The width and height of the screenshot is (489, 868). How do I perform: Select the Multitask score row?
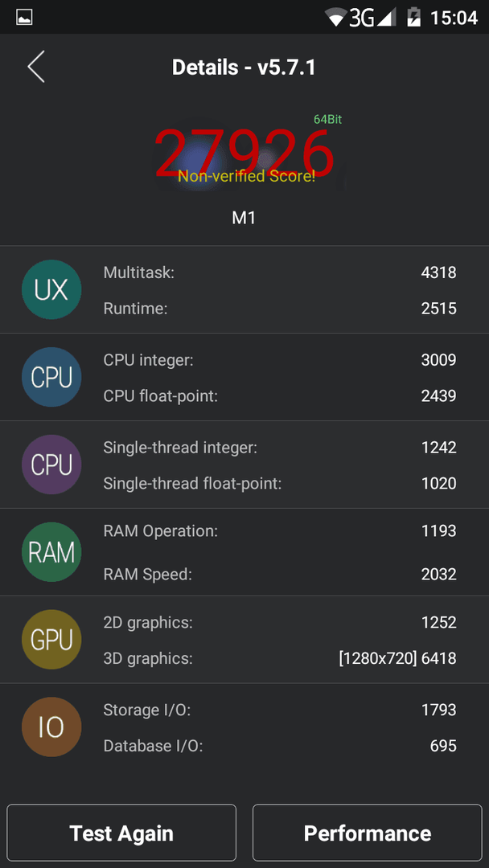point(280,272)
